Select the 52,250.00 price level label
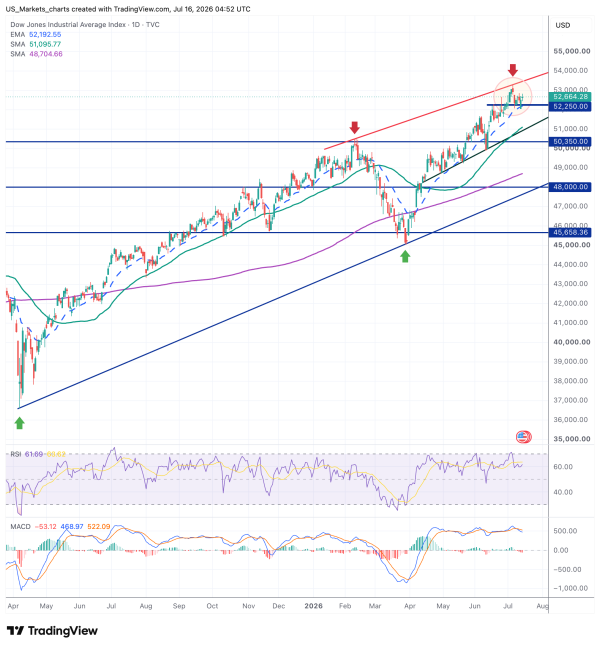This screenshot has width=600, height=648. tap(570, 106)
